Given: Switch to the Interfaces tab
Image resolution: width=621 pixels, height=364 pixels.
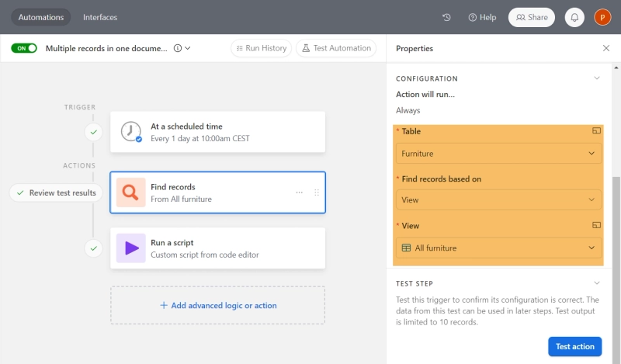Looking at the screenshot, I should [x=100, y=17].
